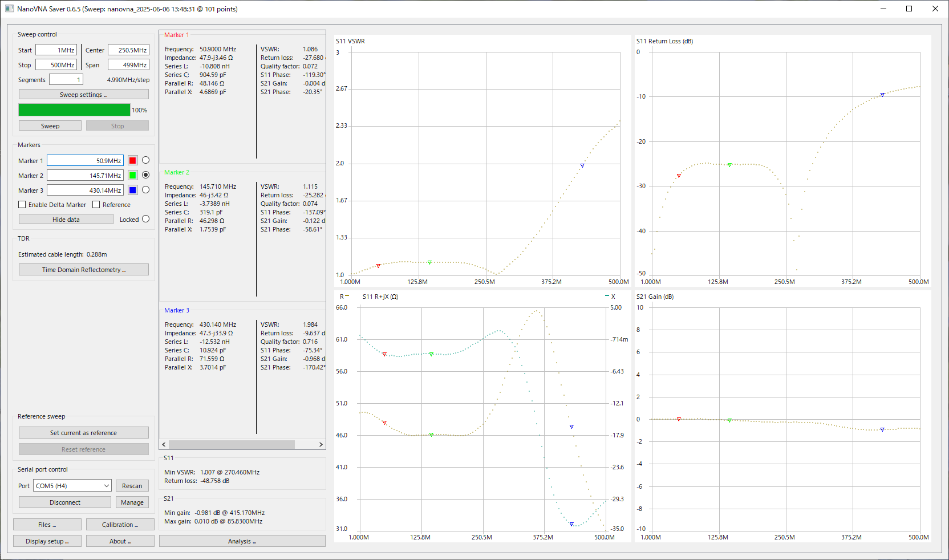Screen dimensions: 949x560
Task: Click the S21 Gain (dB) chart title
Action: (655, 297)
